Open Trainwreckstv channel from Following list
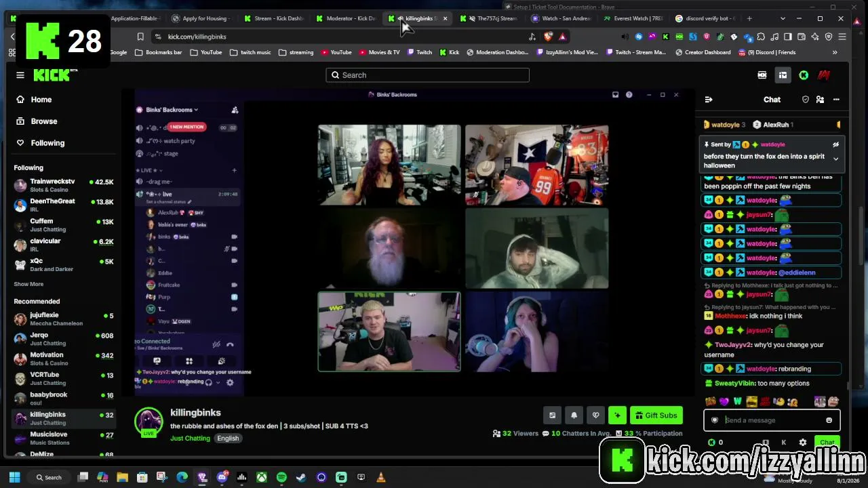The image size is (868, 488). pos(64,185)
